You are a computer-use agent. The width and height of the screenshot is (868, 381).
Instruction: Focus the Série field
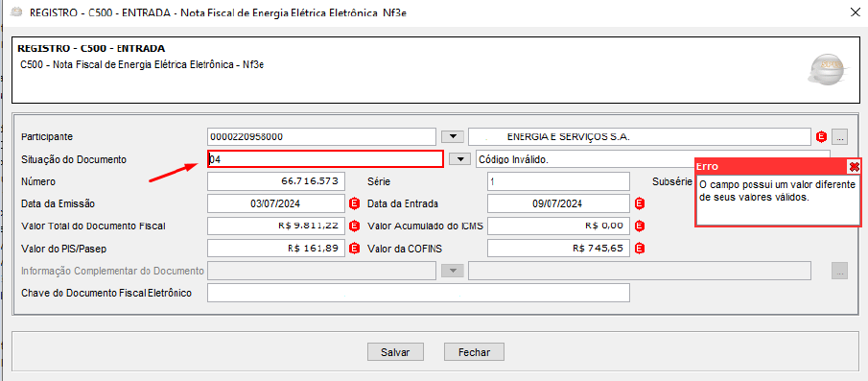(558, 181)
